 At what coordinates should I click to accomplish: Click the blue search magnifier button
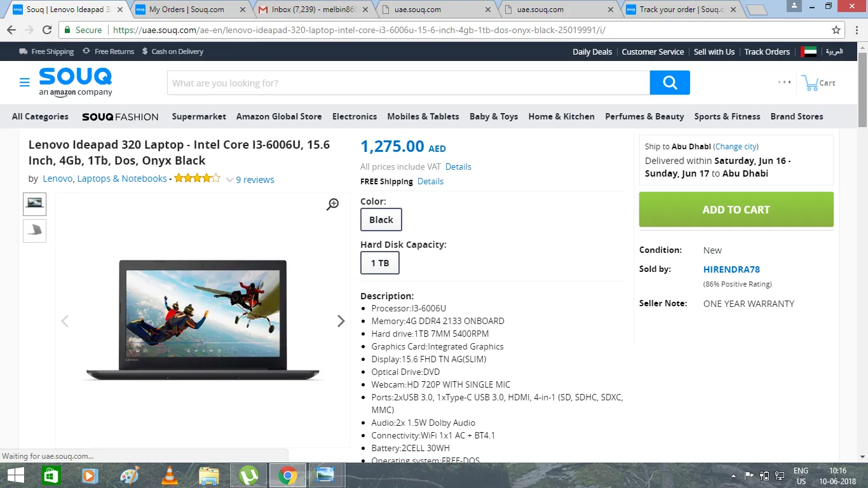tap(670, 83)
